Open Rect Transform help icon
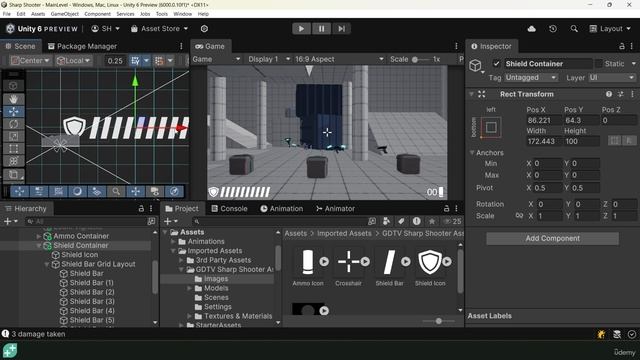Screen dimensions: 640x360 pyautogui.click(x=609, y=94)
